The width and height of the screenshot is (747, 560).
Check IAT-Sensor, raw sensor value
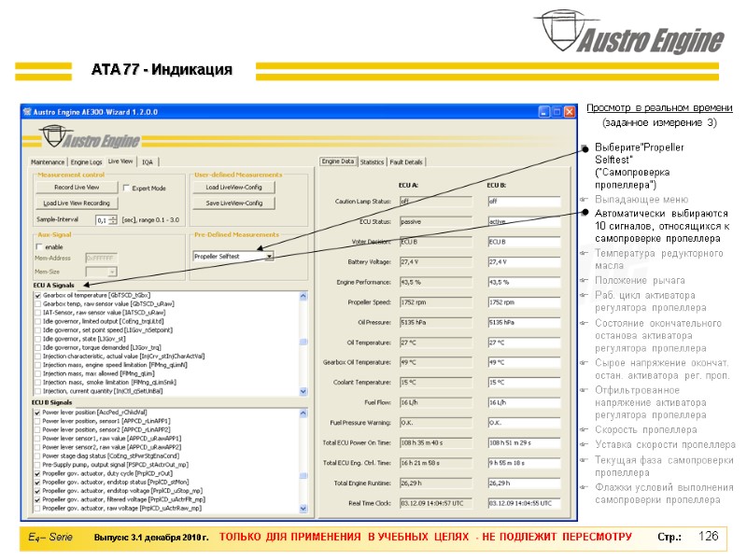tap(37, 313)
